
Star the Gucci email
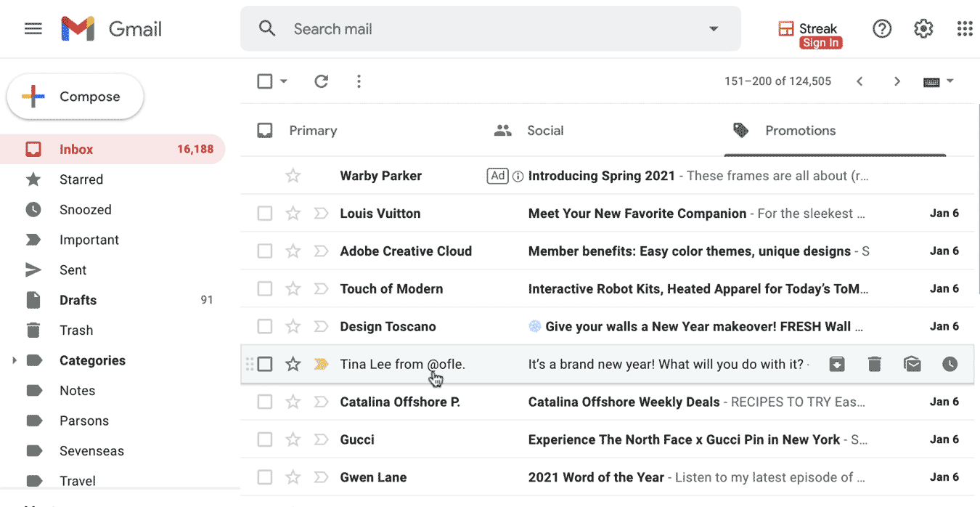click(x=293, y=439)
